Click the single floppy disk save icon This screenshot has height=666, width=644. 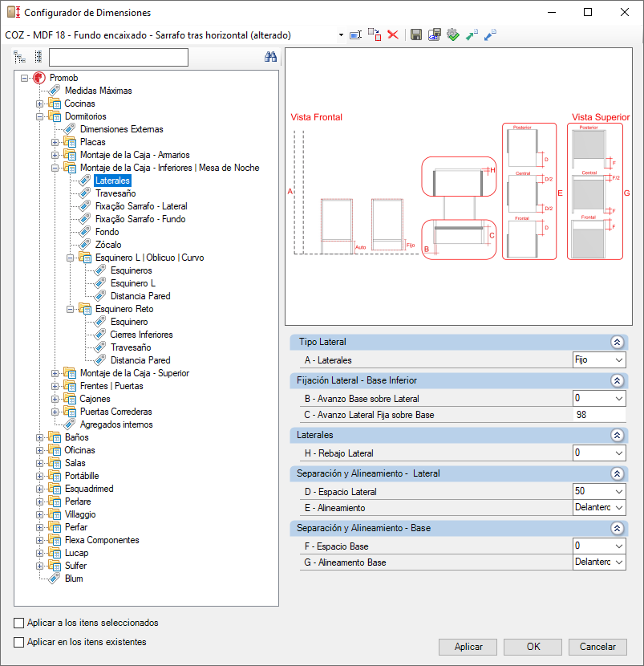416,35
